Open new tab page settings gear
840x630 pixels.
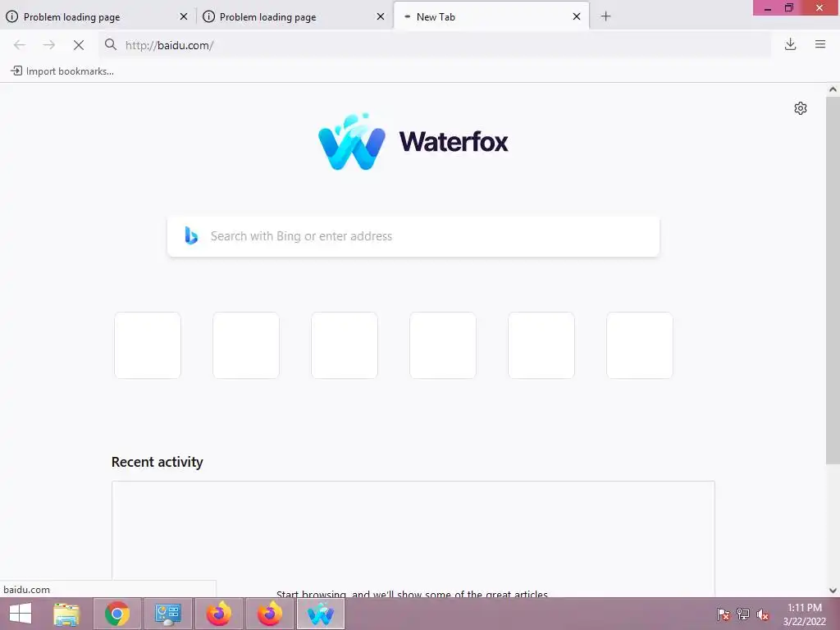(x=801, y=108)
